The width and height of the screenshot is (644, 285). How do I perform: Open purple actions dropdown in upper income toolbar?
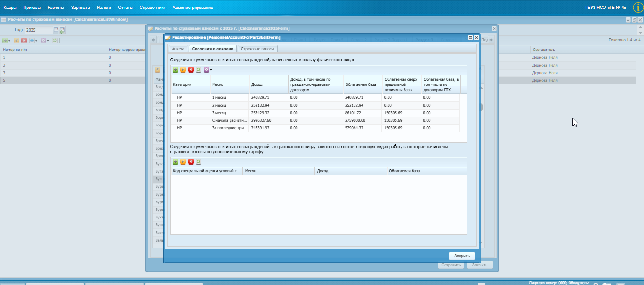point(207,70)
